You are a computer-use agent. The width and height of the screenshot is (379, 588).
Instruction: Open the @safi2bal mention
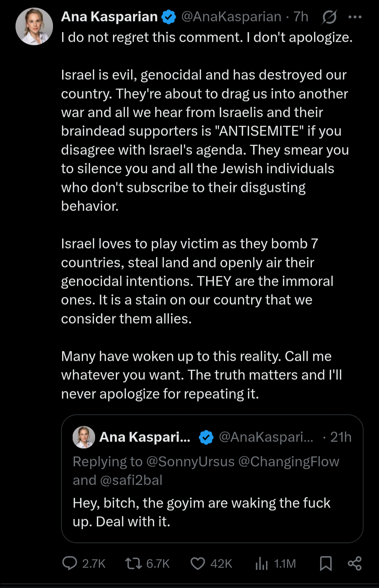(131, 480)
